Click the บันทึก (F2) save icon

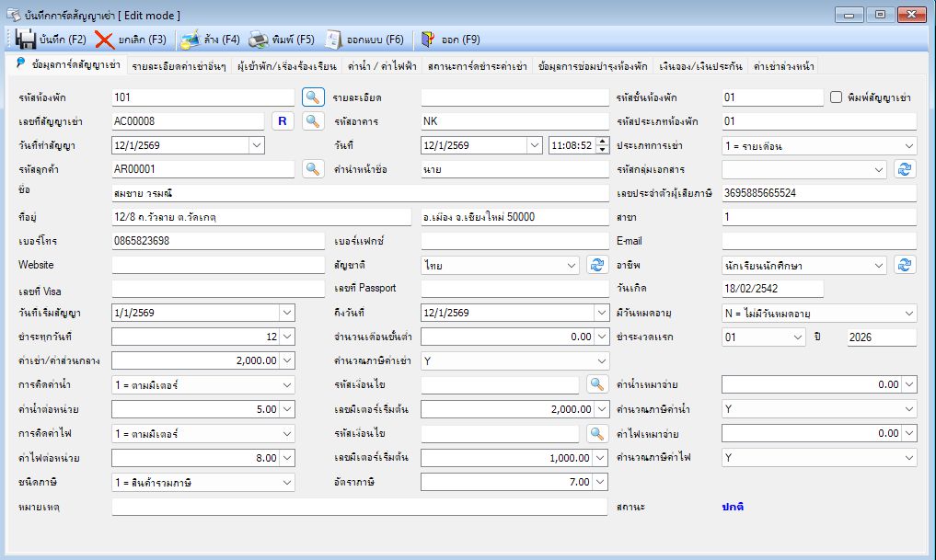pos(26,40)
